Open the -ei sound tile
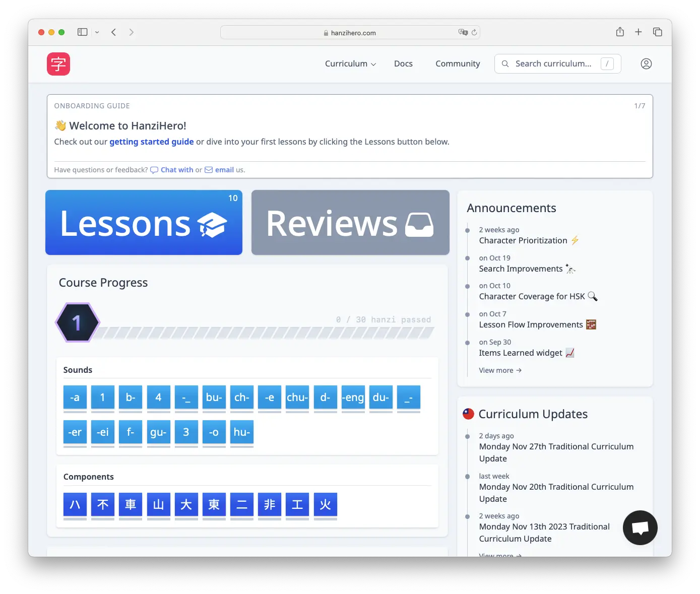Screen dimensions: 700x594 click(x=103, y=432)
